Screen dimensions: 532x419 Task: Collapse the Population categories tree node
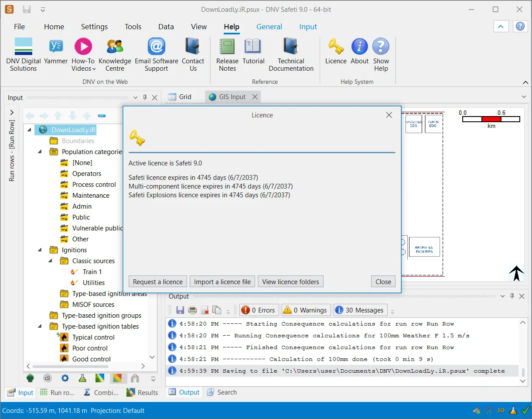(40, 151)
